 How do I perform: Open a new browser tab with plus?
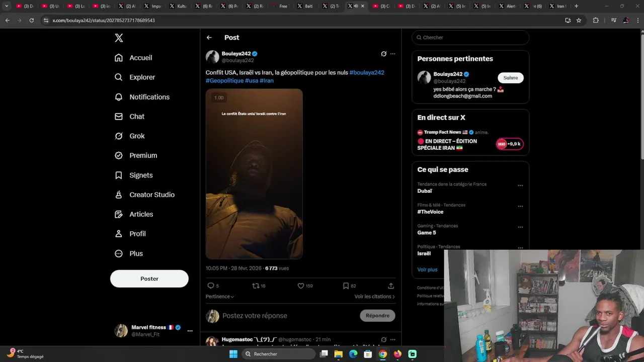pyautogui.click(x=577, y=6)
